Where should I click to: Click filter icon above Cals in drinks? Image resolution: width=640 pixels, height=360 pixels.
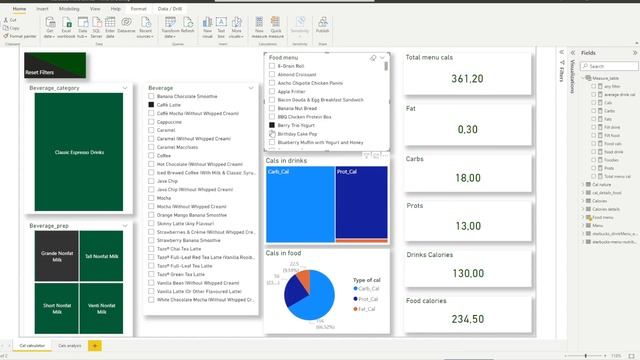(x=366, y=156)
